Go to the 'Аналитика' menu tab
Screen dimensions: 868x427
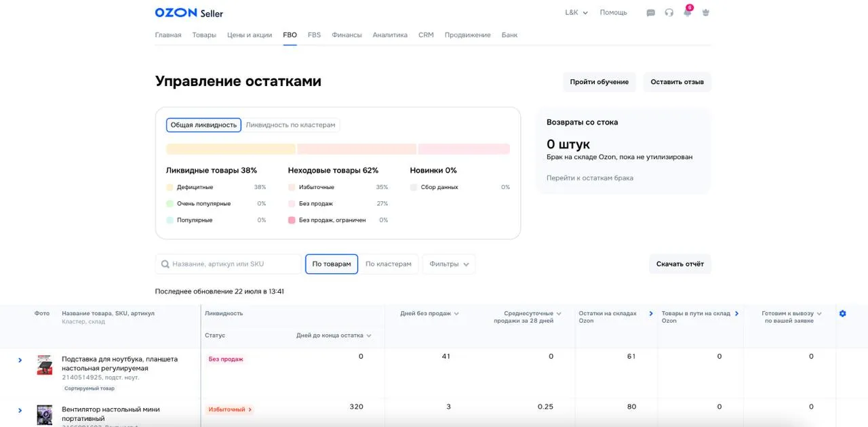point(390,35)
